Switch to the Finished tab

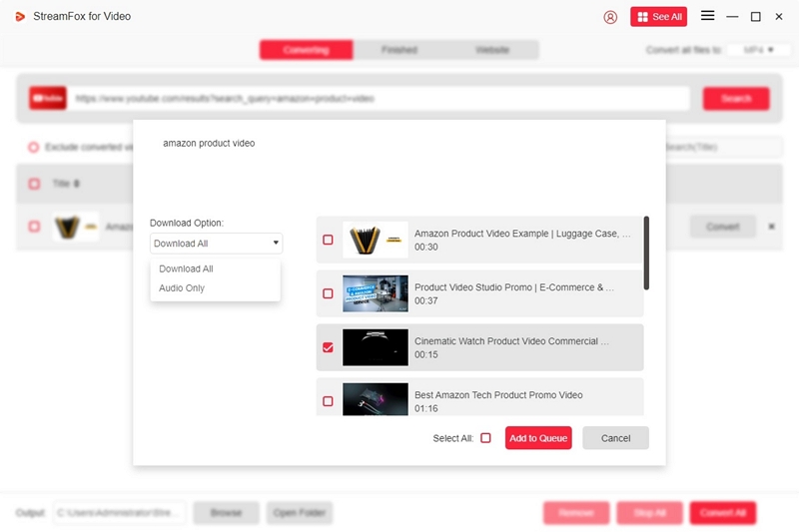coord(399,50)
